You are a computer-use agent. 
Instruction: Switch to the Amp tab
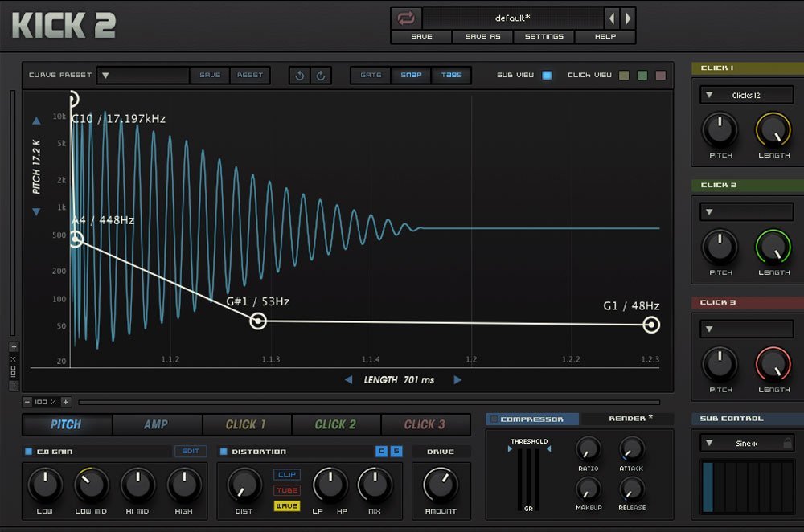click(x=157, y=424)
